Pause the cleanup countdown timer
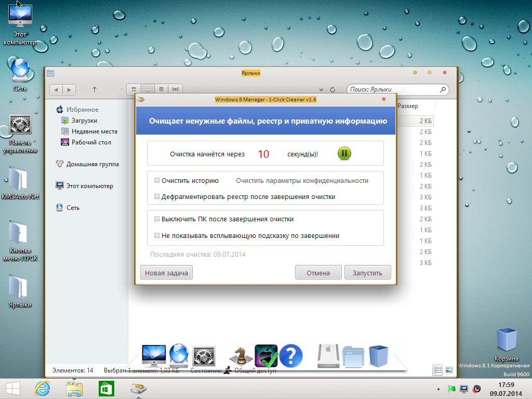This screenshot has width=532, height=399. [x=344, y=154]
